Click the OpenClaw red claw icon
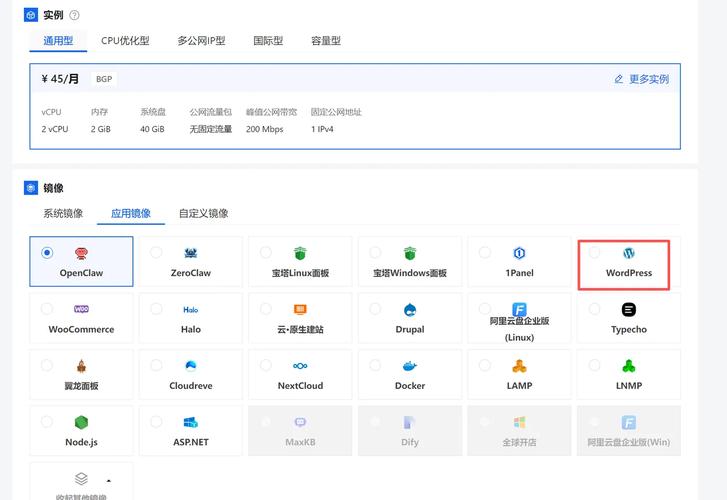The image size is (727, 500). pyautogui.click(x=81, y=253)
